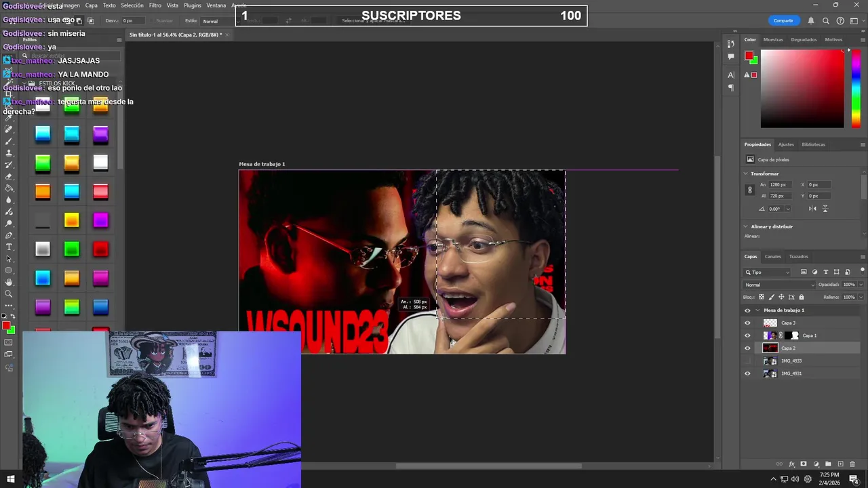Screen dimensions: 868x488
Task: Create new fill or adjustment layer
Action: pos(816,464)
